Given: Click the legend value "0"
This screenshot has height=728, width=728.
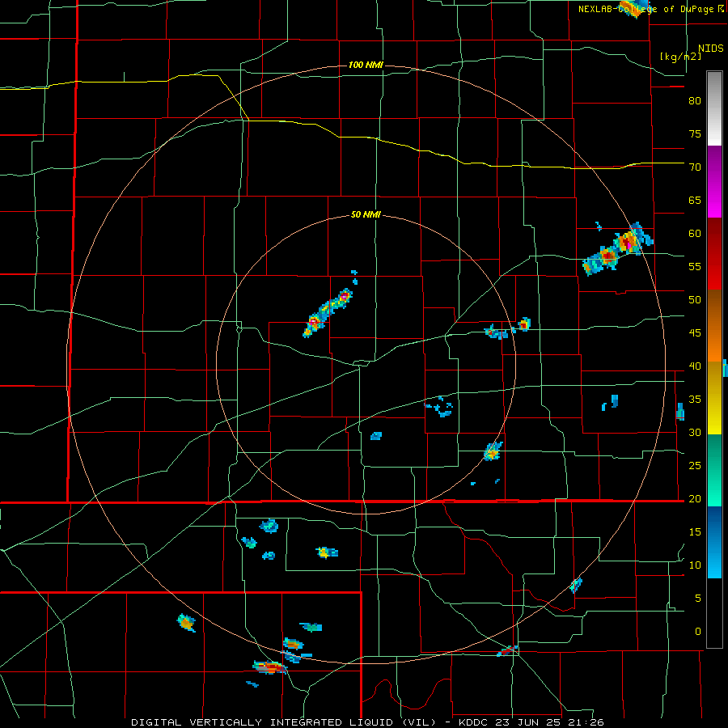Looking at the screenshot, I should click(698, 632).
